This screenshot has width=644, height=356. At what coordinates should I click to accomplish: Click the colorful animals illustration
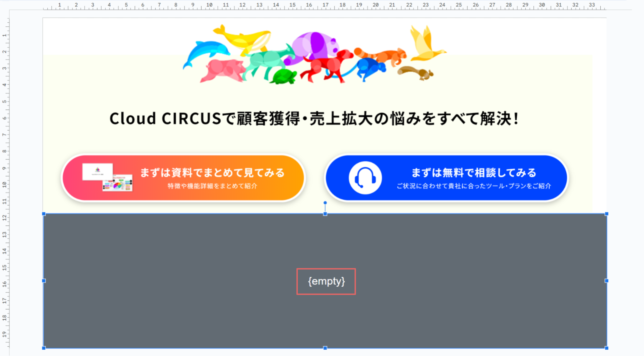315,54
